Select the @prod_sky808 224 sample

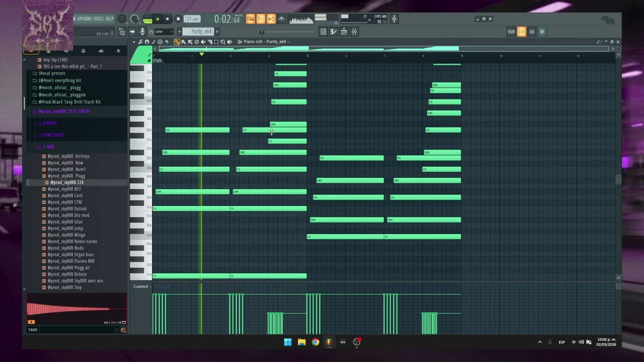tap(66, 183)
